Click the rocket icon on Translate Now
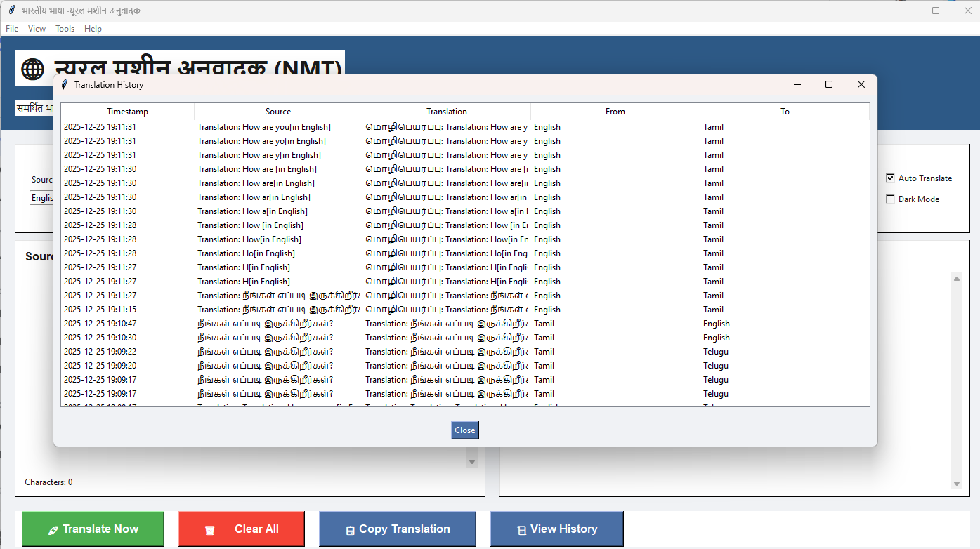The image size is (980, 549). click(53, 530)
